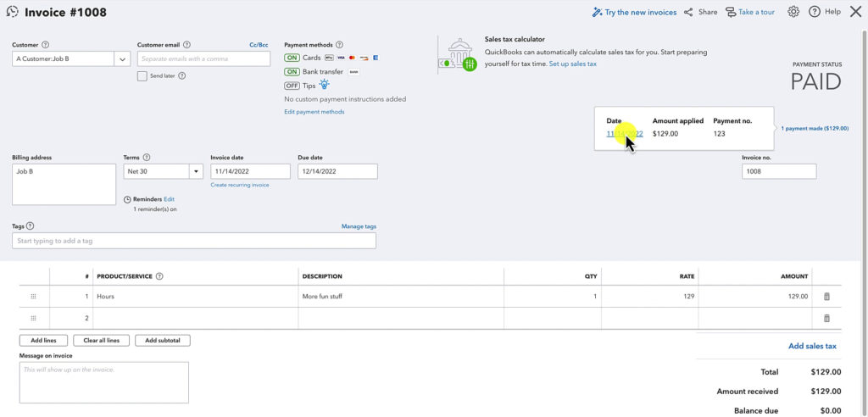This screenshot has height=417, width=868.
Task: Click the Share icon
Action: pyautogui.click(x=688, y=12)
